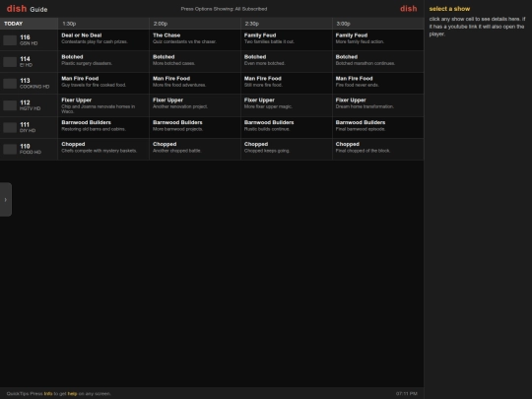This screenshot has height=399, width=532.
Task: Click the yellow Info word in QuickTips
Action: [48, 393]
